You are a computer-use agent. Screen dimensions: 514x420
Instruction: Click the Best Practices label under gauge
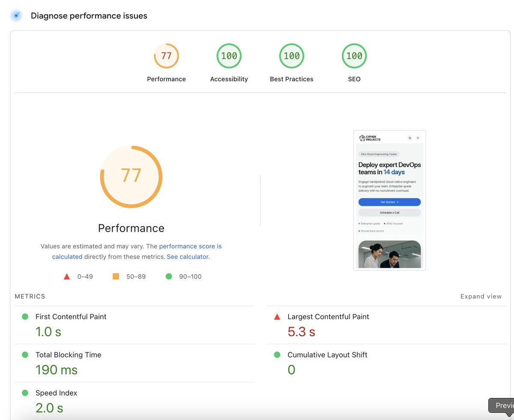tap(292, 79)
